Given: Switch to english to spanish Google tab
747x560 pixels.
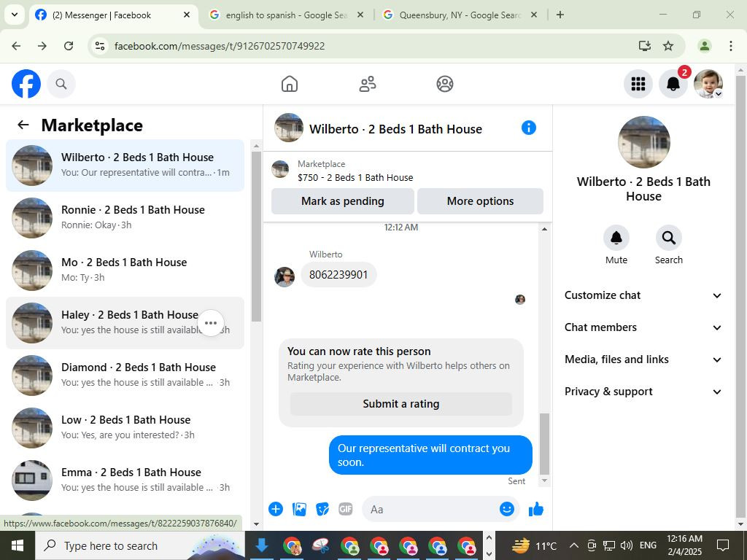Looking at the screenshot, I should [x=287, y=15].
